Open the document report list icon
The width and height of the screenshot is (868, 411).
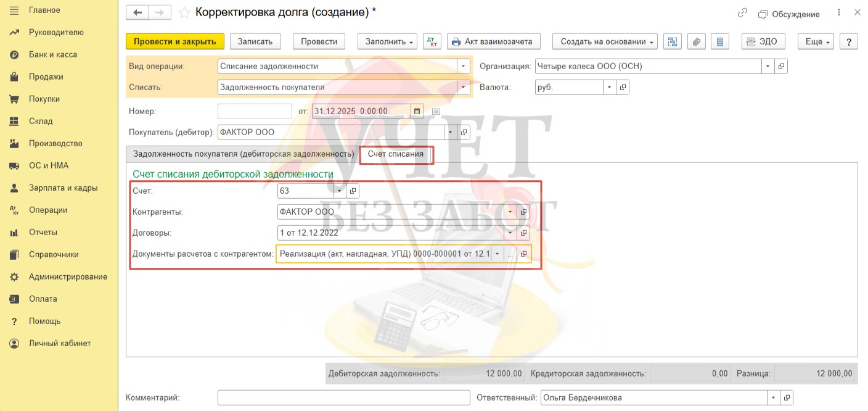tap(719, 41)
